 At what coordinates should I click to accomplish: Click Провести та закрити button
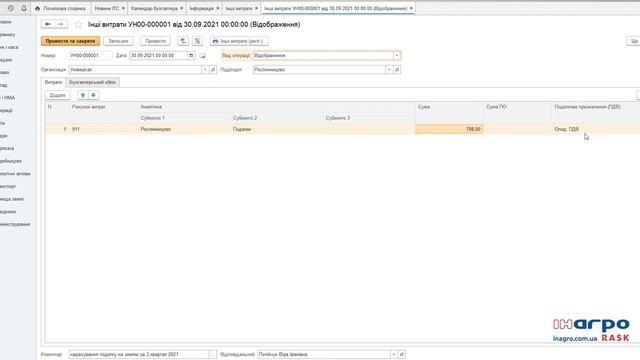coord(70,41)
